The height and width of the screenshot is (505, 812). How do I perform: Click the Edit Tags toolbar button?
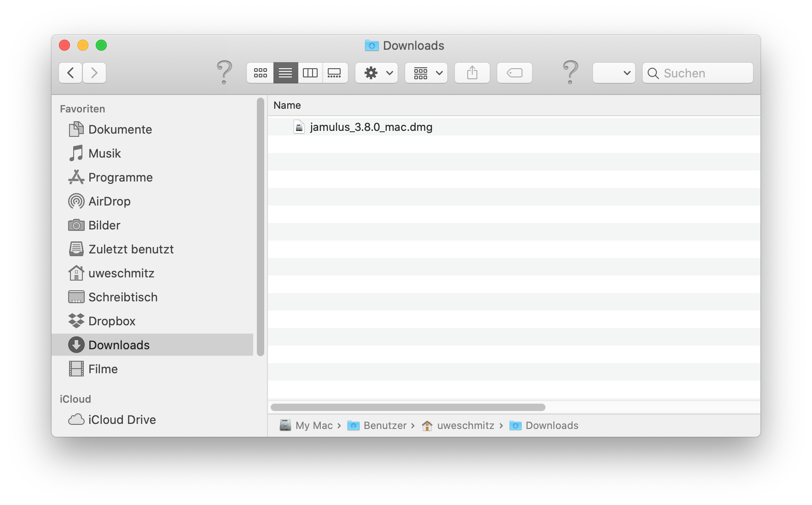pos(515,73)
